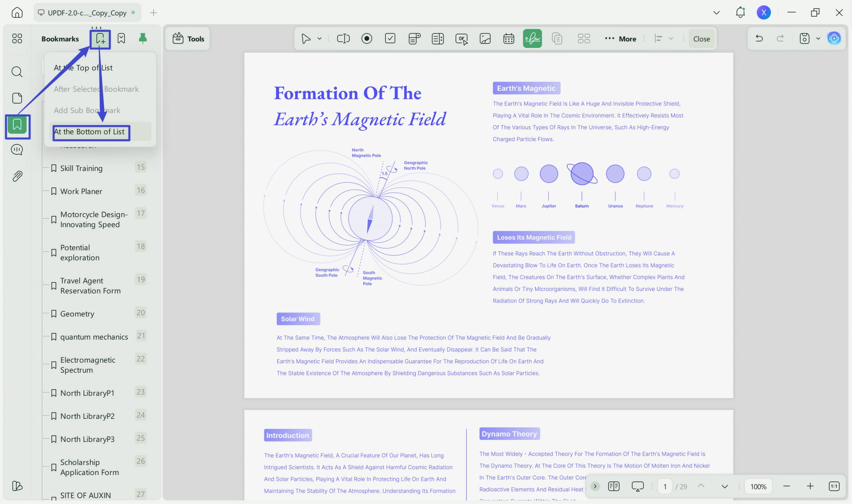
Task: Toggle the green pin on Bookmarks panel
Action: (x=143, y=38)
